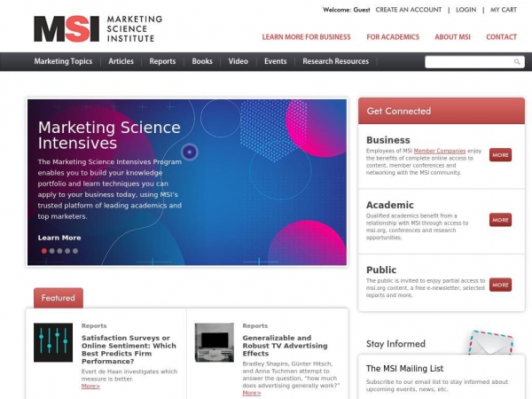The height and width of the screenshot is (399, 532).
Task: Select Reports in navigation bar
Action: pos(162,61)
